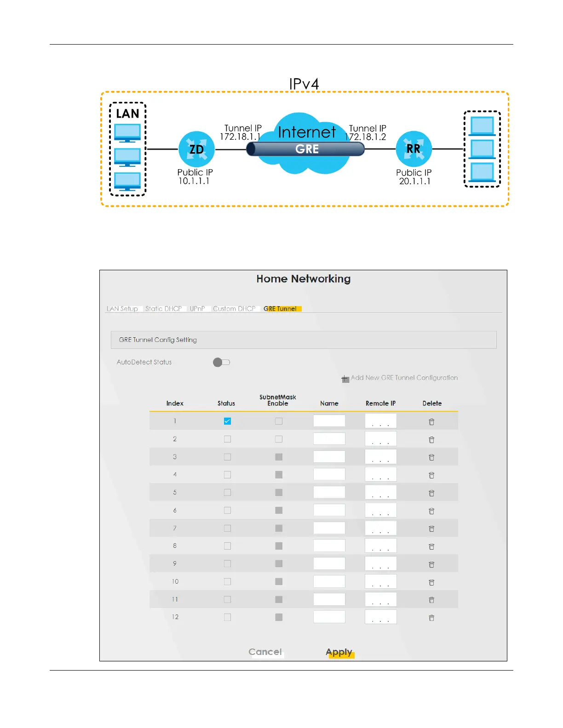Screen dimensions: 563x728
Task: Switch to the UPnP tab
Action: coord(197,309)
